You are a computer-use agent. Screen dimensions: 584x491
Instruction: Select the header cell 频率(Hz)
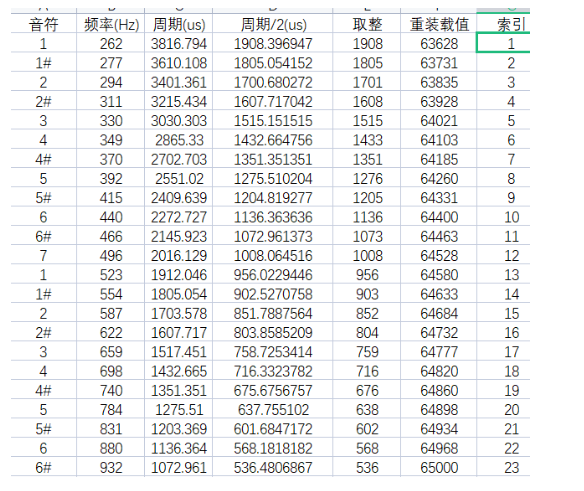(111, 24)
